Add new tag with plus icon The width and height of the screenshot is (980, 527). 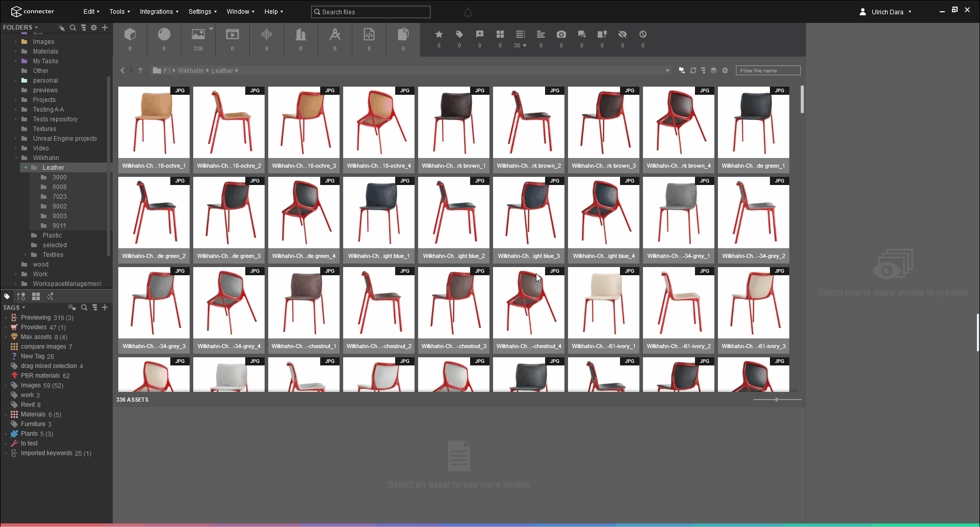click(105, 307)
